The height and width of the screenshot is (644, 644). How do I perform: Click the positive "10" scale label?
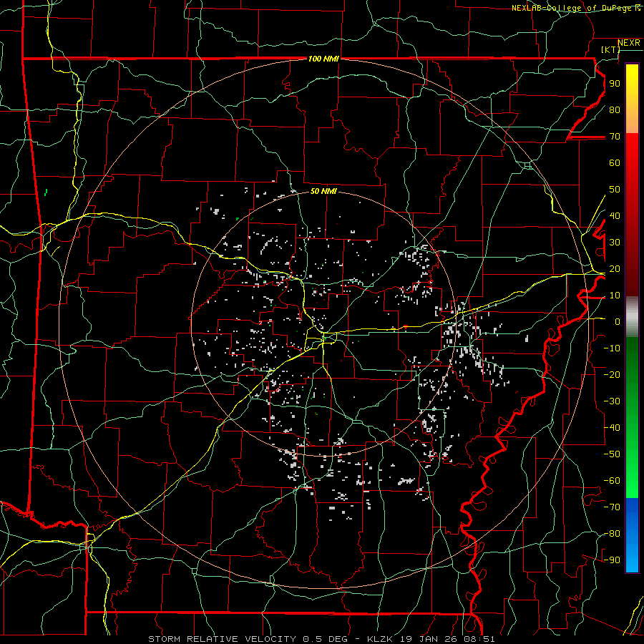pos(615,296)
